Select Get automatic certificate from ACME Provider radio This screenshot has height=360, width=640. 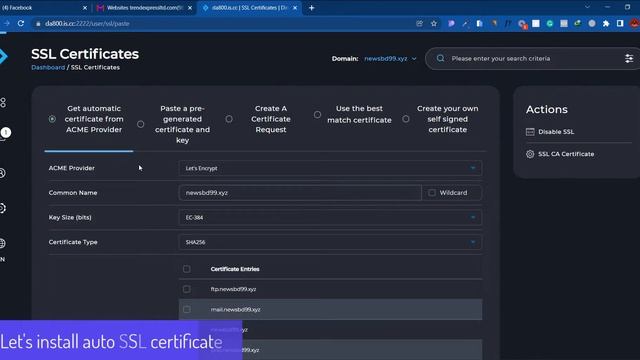pyautogui.click(x=52, y=119)
